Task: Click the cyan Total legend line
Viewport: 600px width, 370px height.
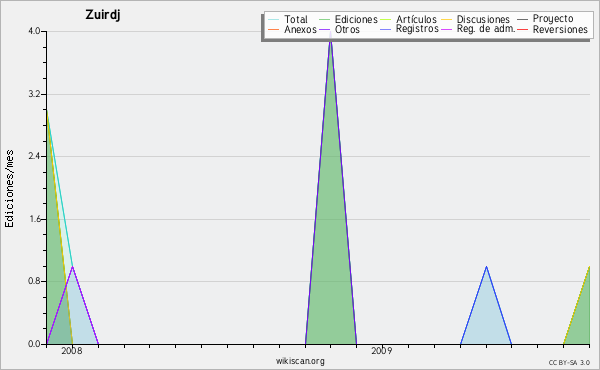Action: pos(274,19)
